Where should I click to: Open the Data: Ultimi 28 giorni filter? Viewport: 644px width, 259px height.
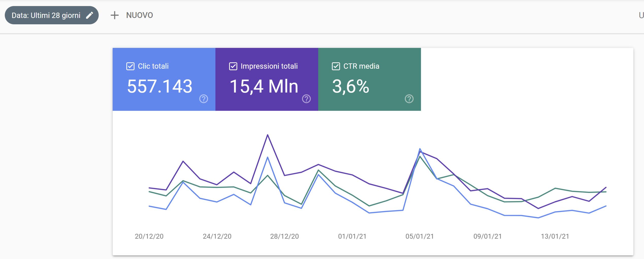point(52,15)
